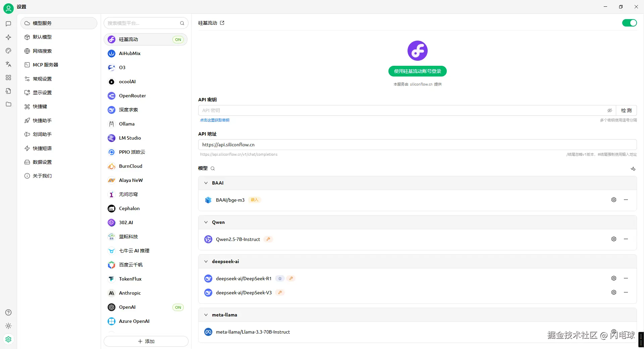Click the 硅基流动 logo above login button
Viewport: 644px width, 349px height.
[418, 51]
